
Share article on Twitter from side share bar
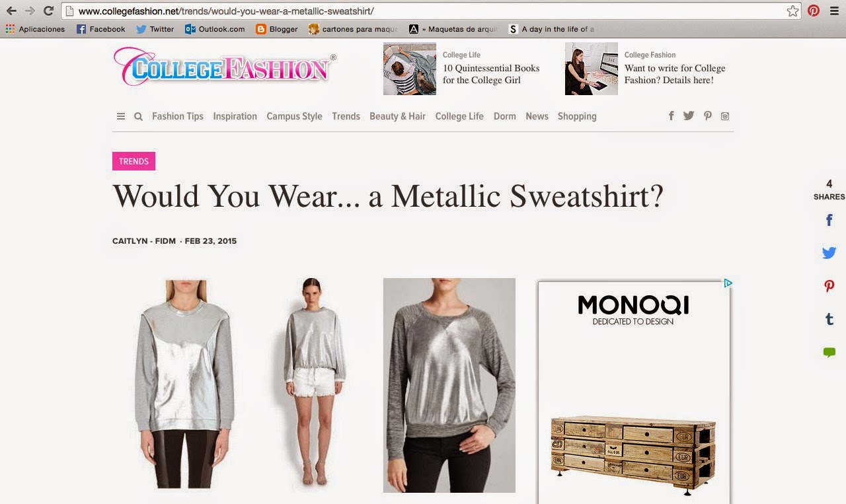click(829, 252)
